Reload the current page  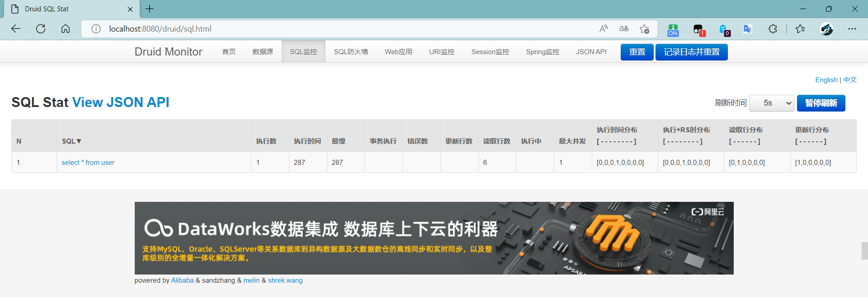(41, 29)
